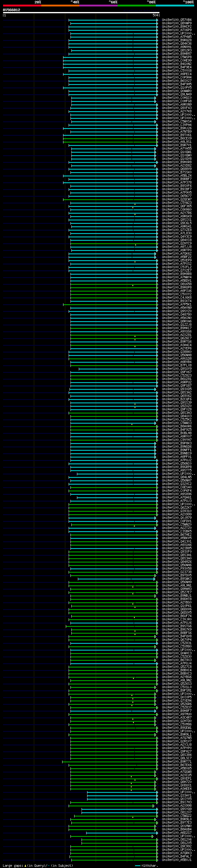Click the UniRef100_C4J6K8 label
The height and width of the screenshot is (868, 197).
177,297
